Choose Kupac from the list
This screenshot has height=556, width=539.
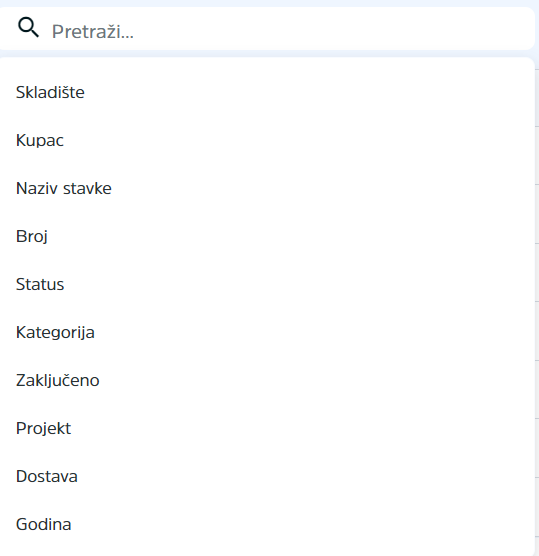[x=267, y=140]
